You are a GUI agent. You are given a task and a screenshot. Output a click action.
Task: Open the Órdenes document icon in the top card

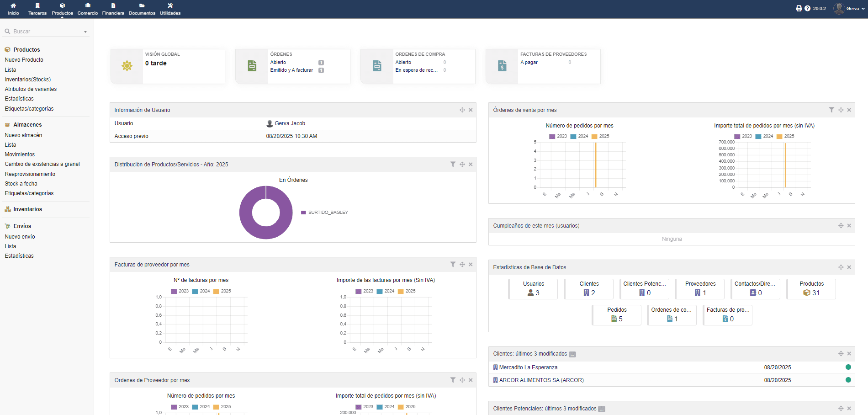pyautogui.click(x=252, y=66)
